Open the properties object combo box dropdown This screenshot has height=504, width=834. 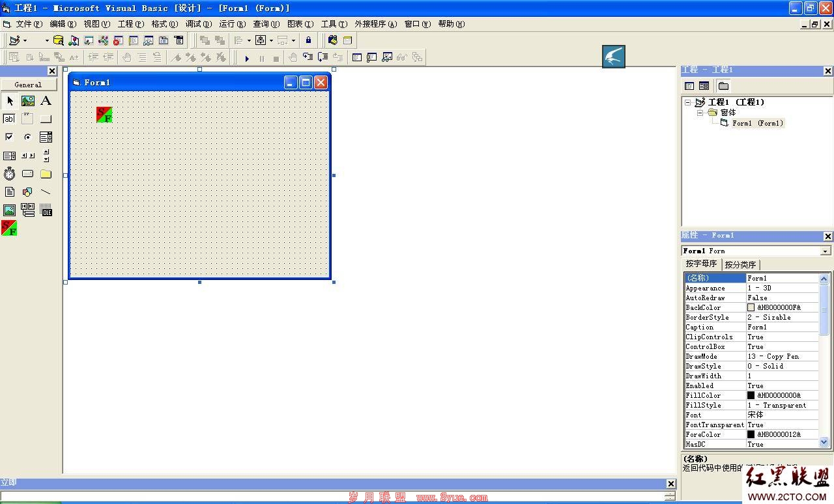click(x=826, y=251)
